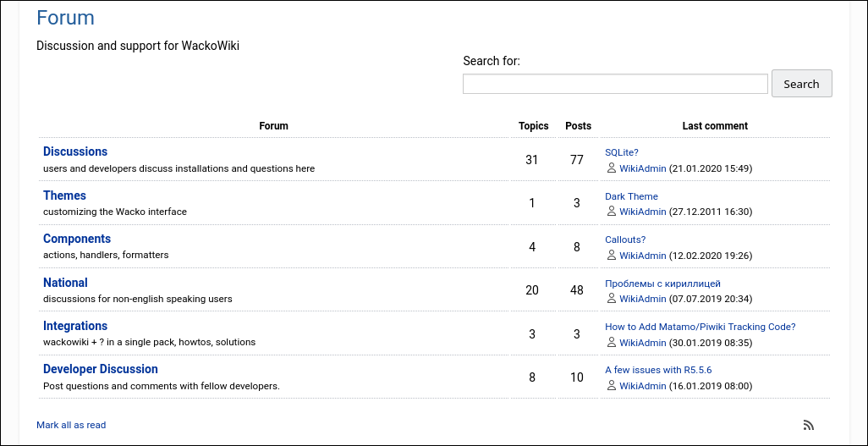
Task: Visit the Integrations forum
Action: pos(75,326)
